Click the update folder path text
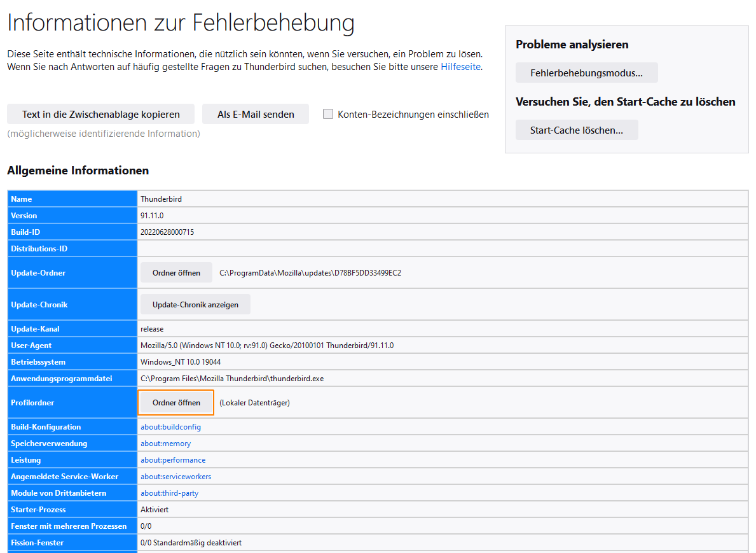Viewport: 756px width, 553px height. 310,273
